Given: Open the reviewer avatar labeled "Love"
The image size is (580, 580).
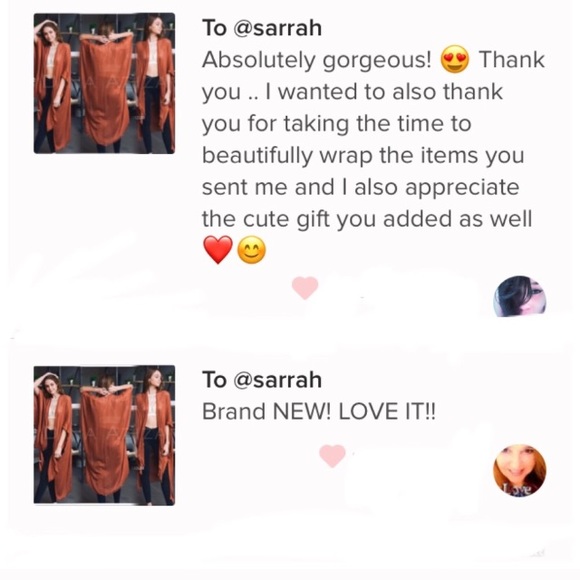Looking at the screenshot, I should 520,471.
